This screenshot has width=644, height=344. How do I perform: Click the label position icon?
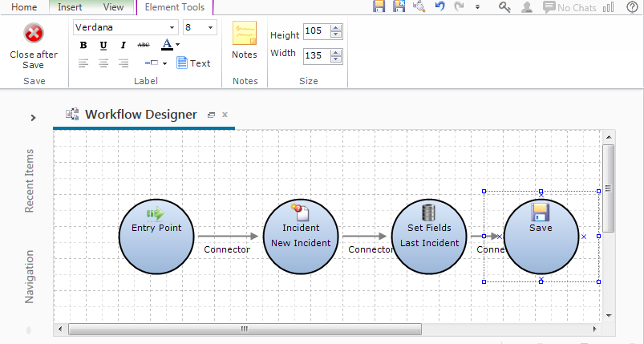[x=152, y=63]
